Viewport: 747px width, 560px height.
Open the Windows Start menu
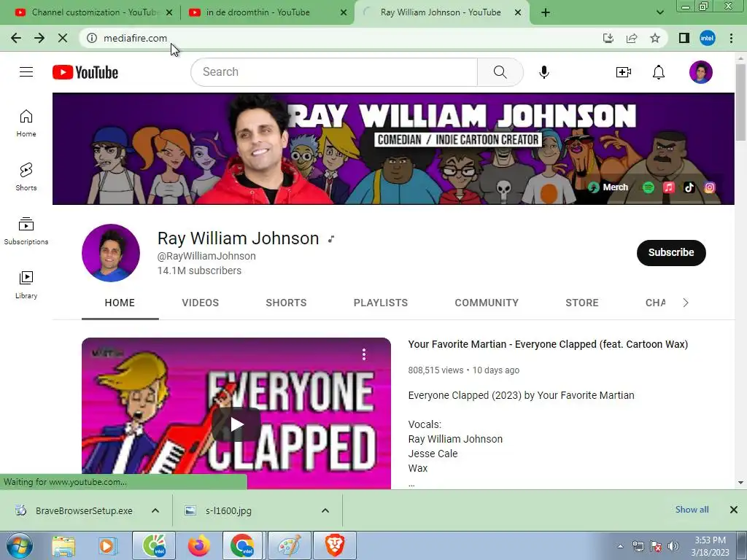[x=19, y=545]
